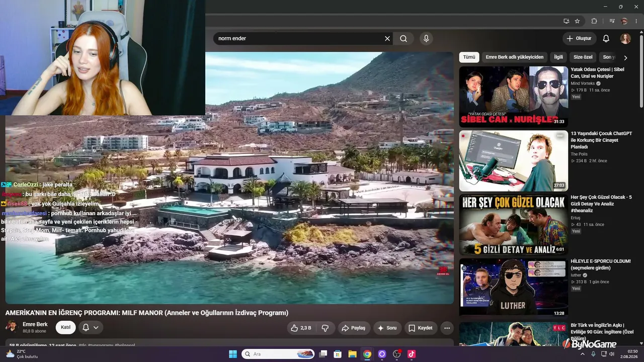Click the Oluştur create button
644x362 pixels.
579,39
